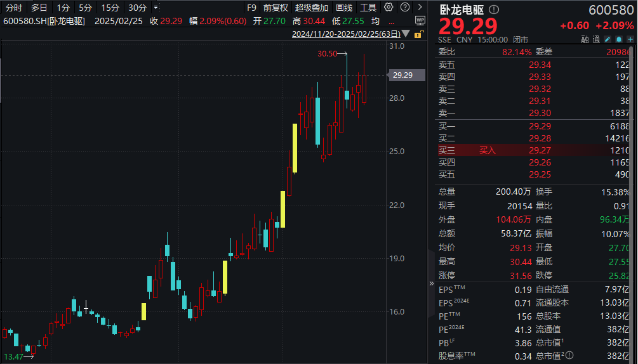Click the 2024/11/20-2025/02/25 date range link

[345, 34]
